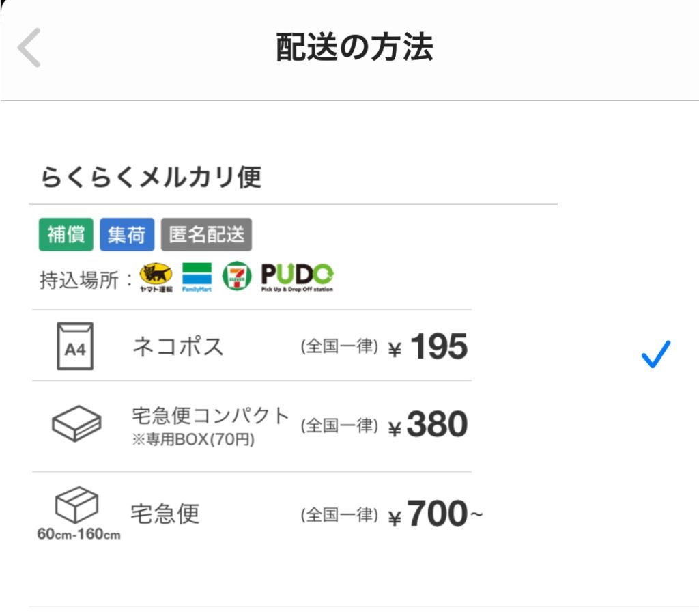Click the 配送の方法 page title
699x616 pixels.
[x=354, y=48]
